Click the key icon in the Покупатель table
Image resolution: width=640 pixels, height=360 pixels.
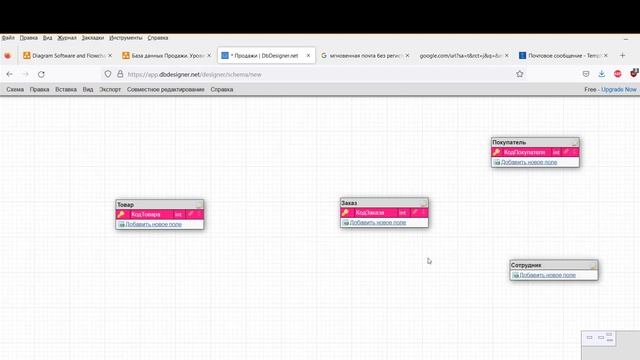(497, 152)
